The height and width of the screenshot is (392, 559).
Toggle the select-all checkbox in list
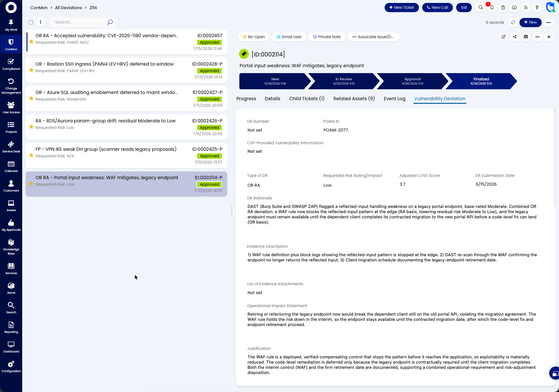31,23
